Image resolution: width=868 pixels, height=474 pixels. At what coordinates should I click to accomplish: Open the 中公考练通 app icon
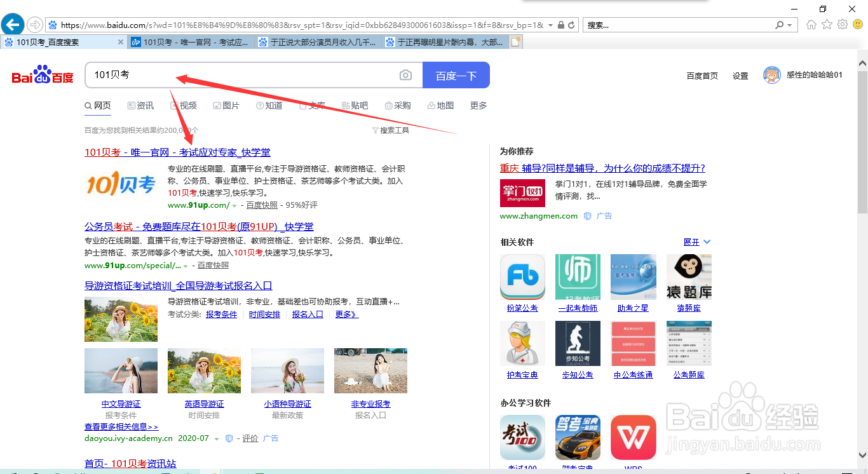633,344
